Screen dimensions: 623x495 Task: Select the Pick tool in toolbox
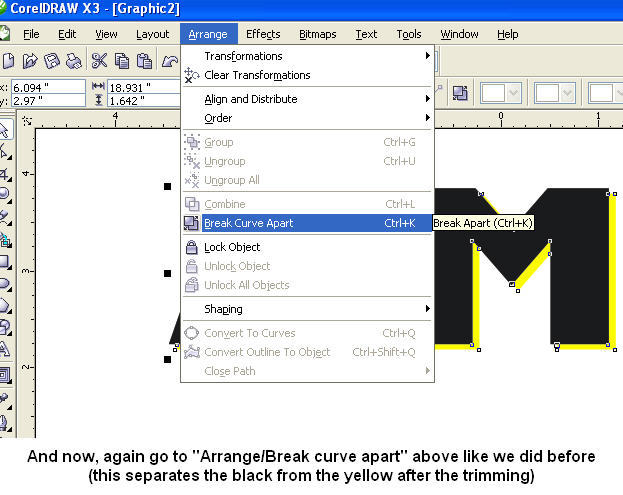5,130
